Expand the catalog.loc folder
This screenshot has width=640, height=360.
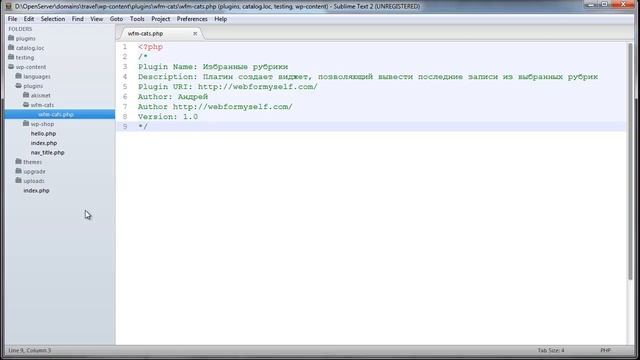click(x=30, y=48)
